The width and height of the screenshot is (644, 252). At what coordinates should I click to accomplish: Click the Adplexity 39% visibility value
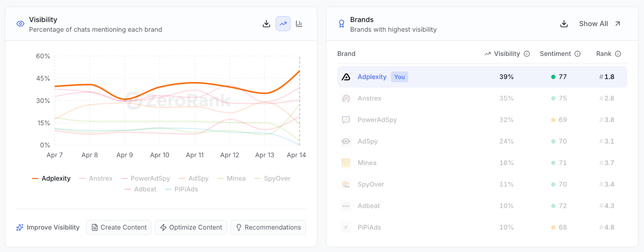(x=506, y=77)
